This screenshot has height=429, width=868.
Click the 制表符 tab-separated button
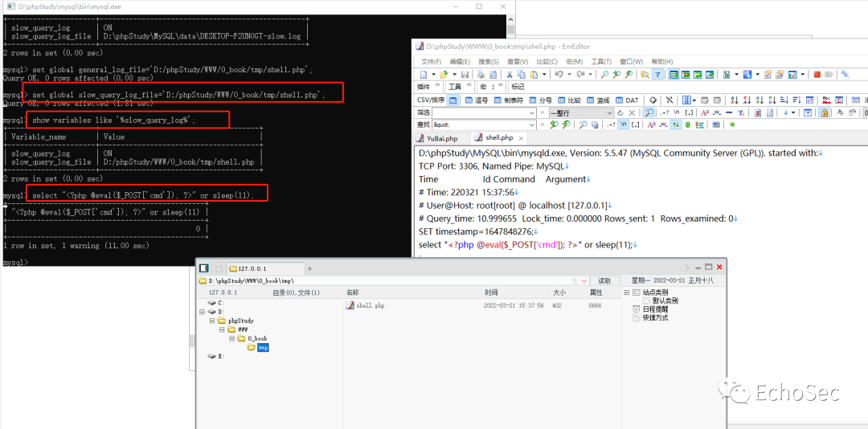(x=509, y=100)
